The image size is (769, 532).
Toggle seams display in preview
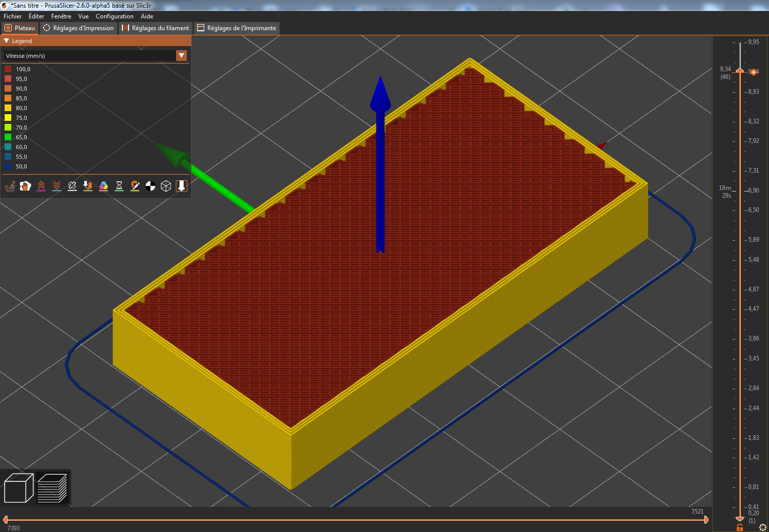[72, 186]
